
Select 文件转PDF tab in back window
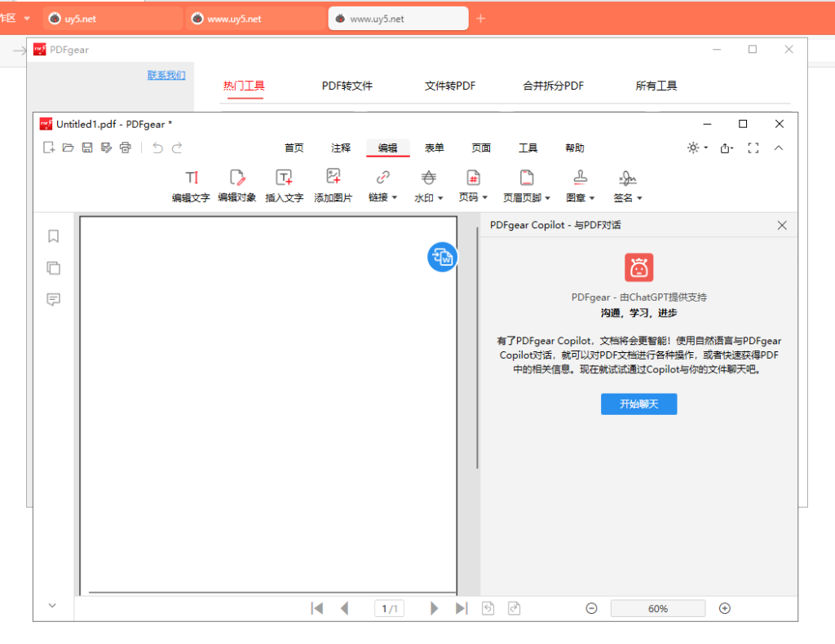[x=450, y=86]
